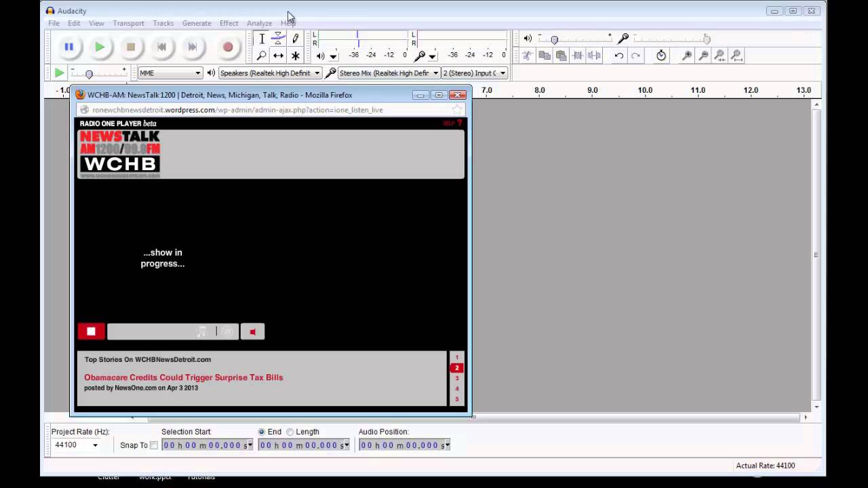Show top story number 1
This screenshot has width=868, height=488.
tap(457, 357)
